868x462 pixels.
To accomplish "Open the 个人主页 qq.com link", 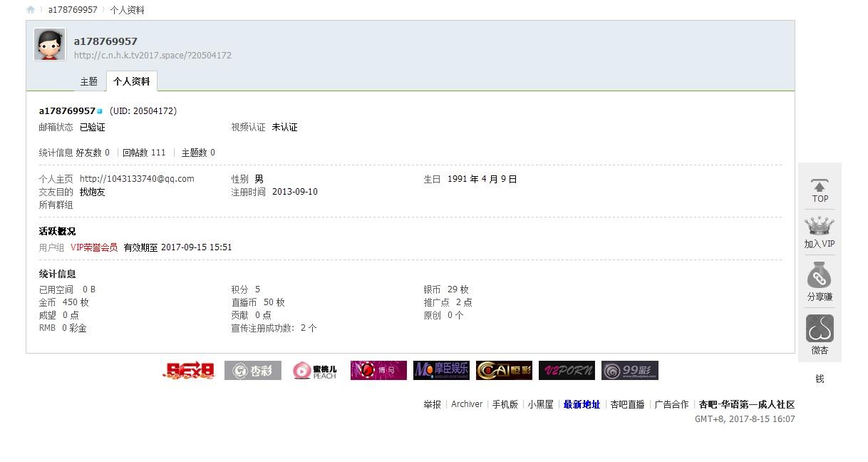I will pos(137,179).
